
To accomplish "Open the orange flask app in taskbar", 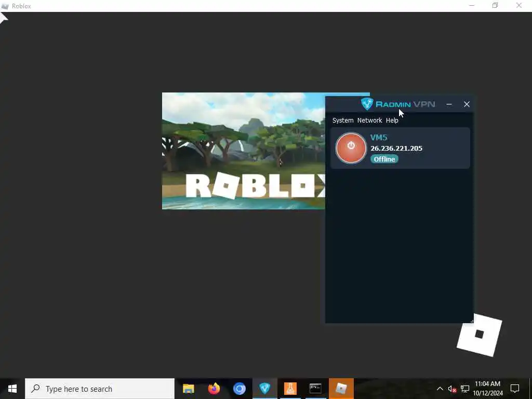I will click(290, 389).
